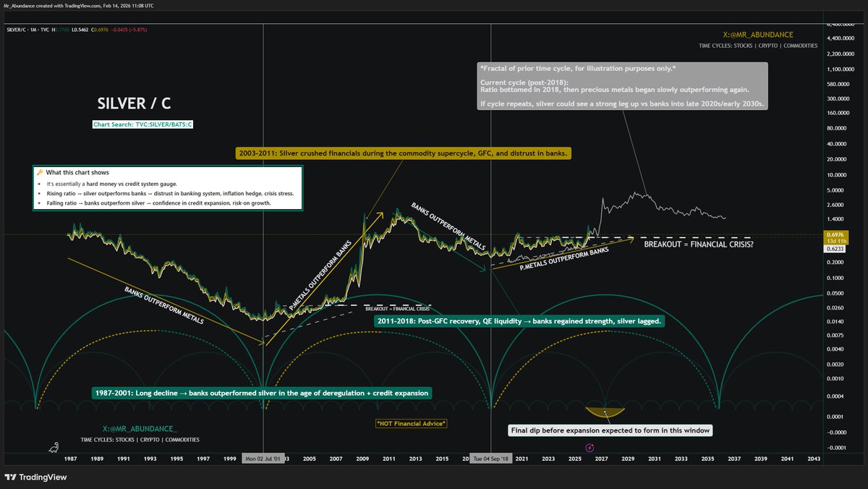Click the '*NOT Financial Advice*' label

point(411,422)
